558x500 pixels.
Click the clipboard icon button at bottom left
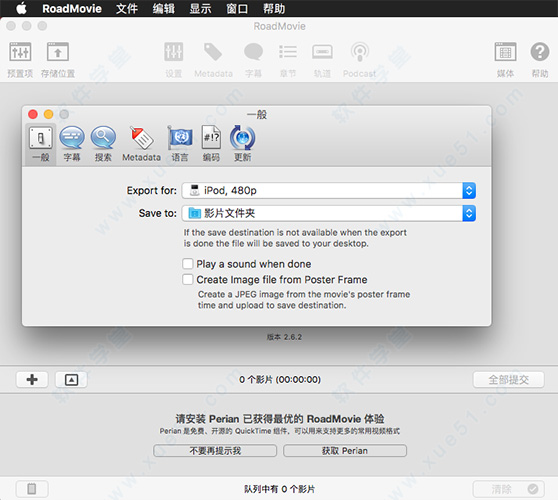tap(32, 489)
